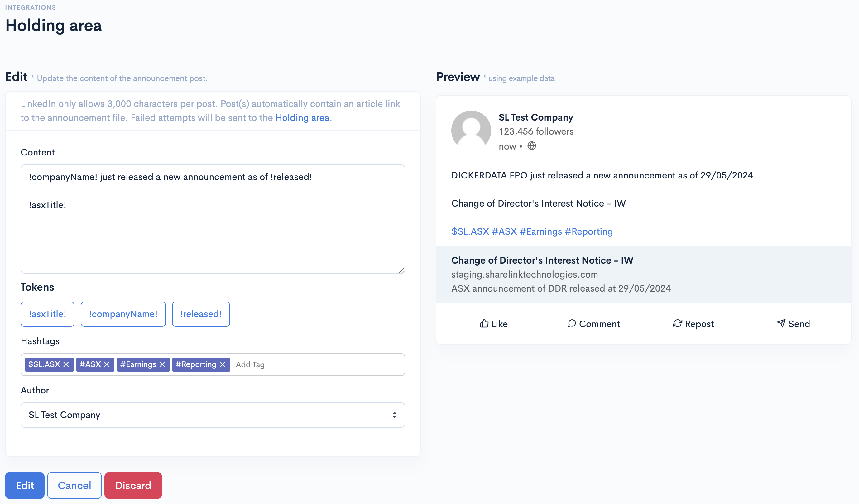859x504 pixels.
Task: Click the red Discard button
Action: 133,485
